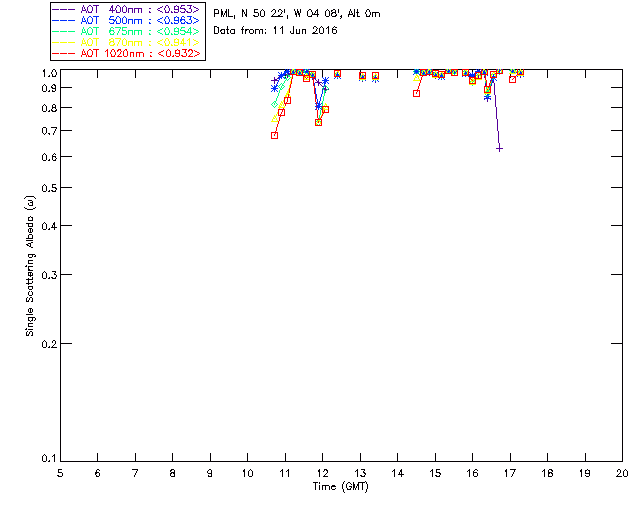Click the y-axis tick label 0.5
The width and height of the screenshot is (640, 512).
[49, 188]
